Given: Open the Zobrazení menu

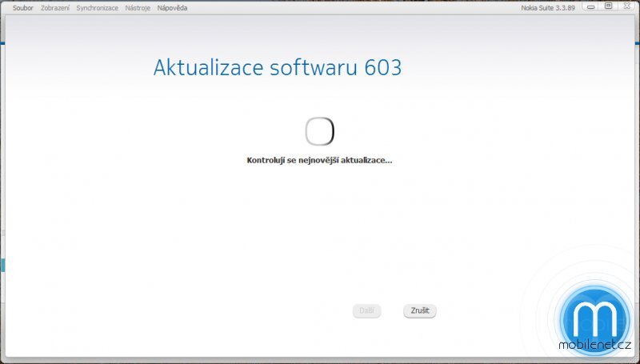Looking at the screenshot, I should click(x=55, y=7).
